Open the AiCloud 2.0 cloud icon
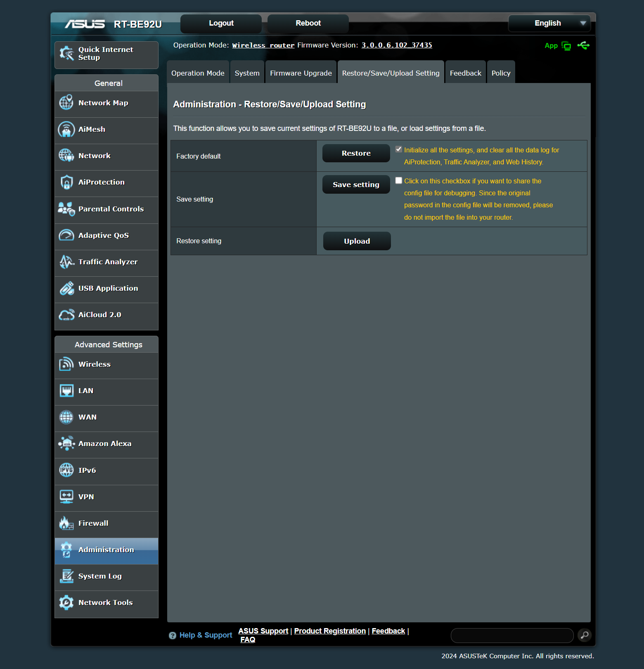 point(66,315)
